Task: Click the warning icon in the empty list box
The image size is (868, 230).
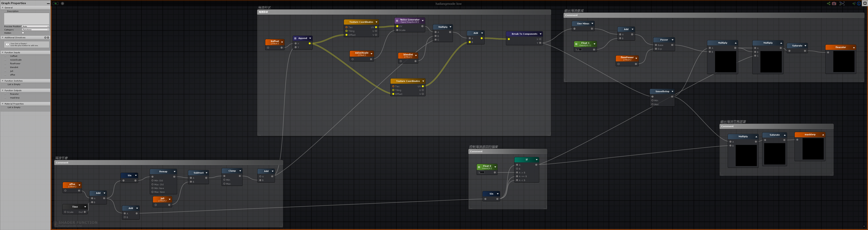Action: pyautogui.click(x=7, y=44)
